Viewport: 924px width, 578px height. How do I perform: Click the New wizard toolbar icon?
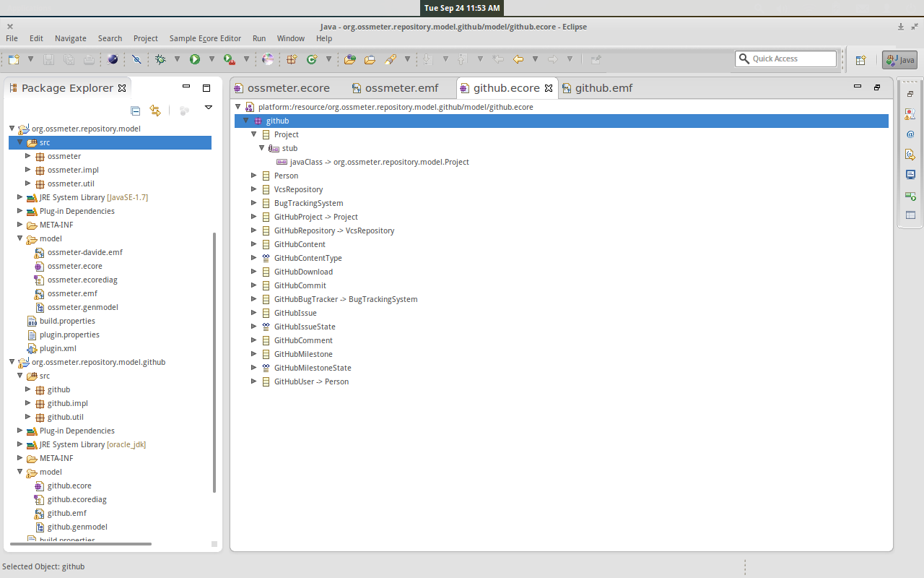pos(14,59)
